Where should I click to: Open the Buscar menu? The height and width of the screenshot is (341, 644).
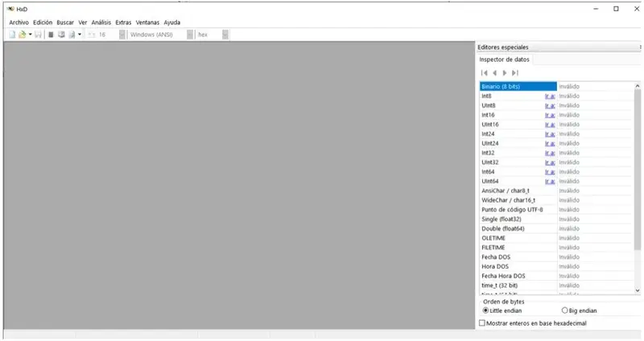point(65,23)
